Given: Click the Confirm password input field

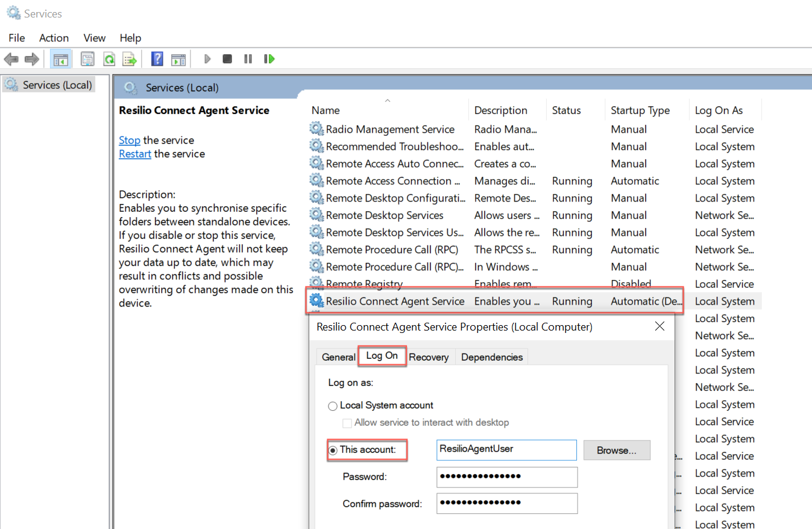Looking at the screenshot, I should (506, 503).
